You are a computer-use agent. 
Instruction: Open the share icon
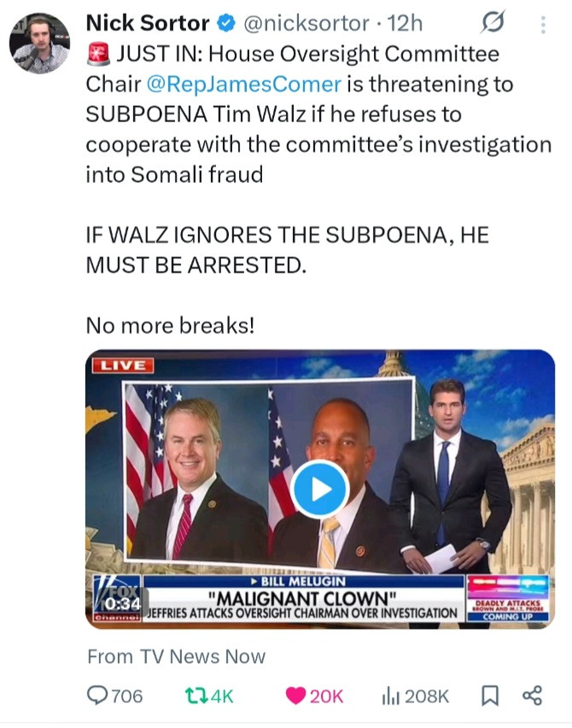click(532, 696)
